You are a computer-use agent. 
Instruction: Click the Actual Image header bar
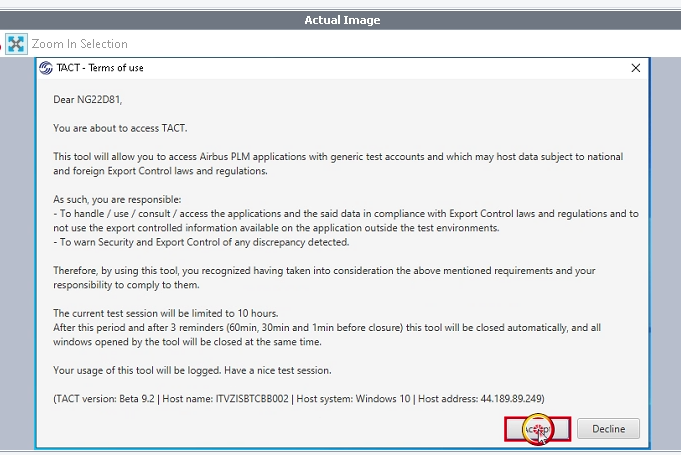pyautogui.click(x=342, y=20)
